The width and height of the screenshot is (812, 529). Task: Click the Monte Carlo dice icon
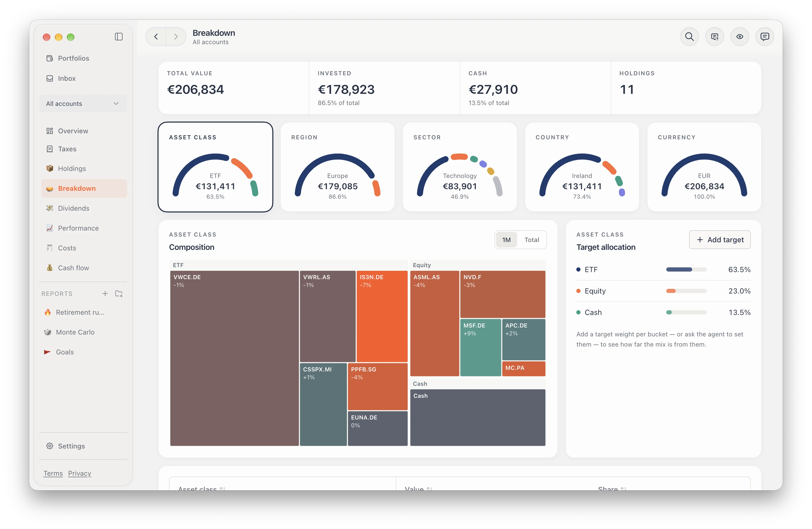[x=48, y=332]
